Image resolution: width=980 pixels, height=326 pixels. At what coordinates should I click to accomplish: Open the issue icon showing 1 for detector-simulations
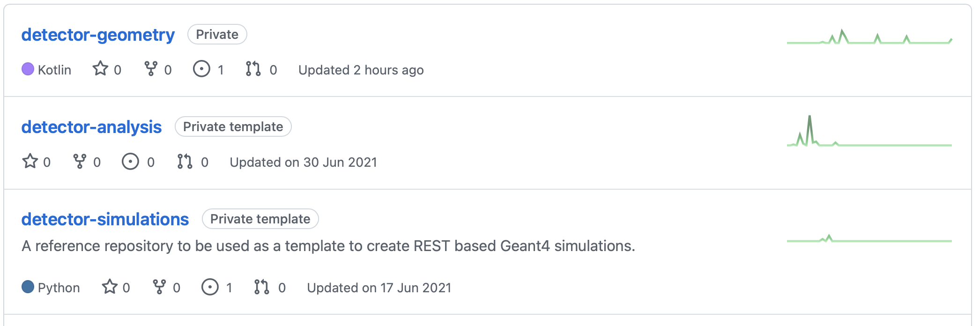pos(211,287)
